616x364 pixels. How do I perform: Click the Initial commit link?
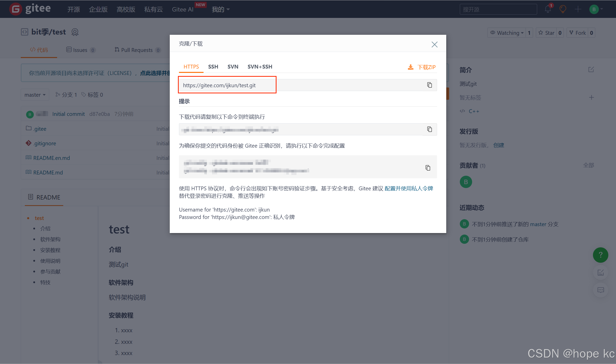tap(68, 114)
